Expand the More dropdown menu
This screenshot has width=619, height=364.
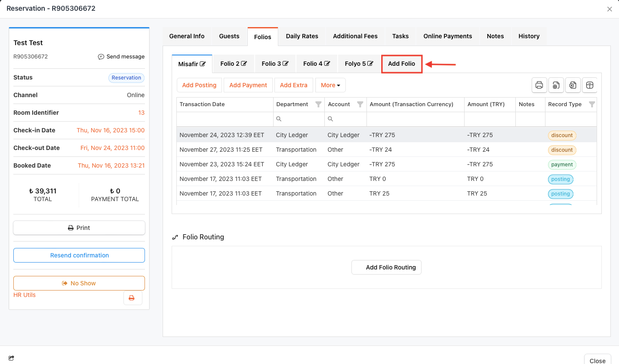pyautogui.click(x=330, y=85)
